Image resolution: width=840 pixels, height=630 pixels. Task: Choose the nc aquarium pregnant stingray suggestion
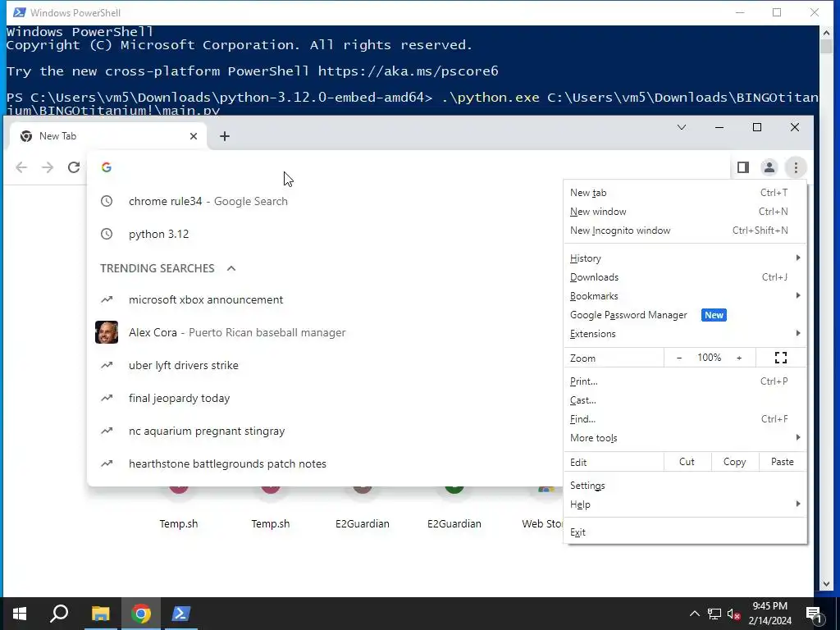tap(325, 431)
